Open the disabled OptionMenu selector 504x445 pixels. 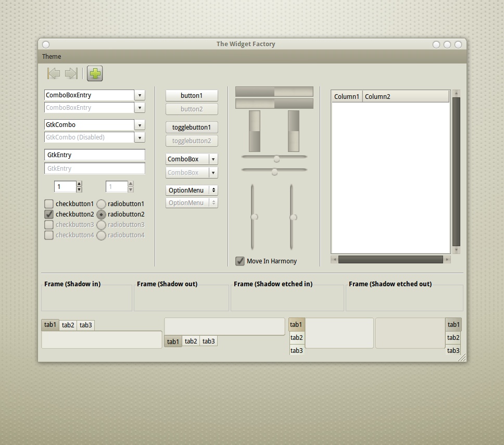click(x=192, y=203)
